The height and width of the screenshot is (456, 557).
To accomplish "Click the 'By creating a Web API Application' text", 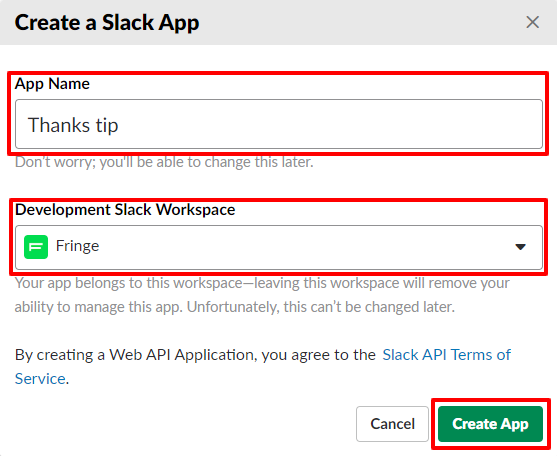I will 195,355.
